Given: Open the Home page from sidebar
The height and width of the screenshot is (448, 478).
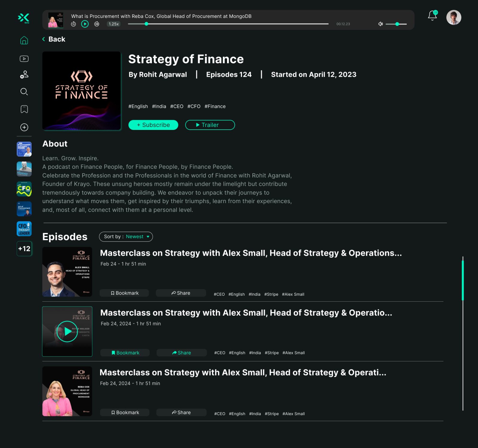Looking at the screenshot, I should tap(24, 40).
